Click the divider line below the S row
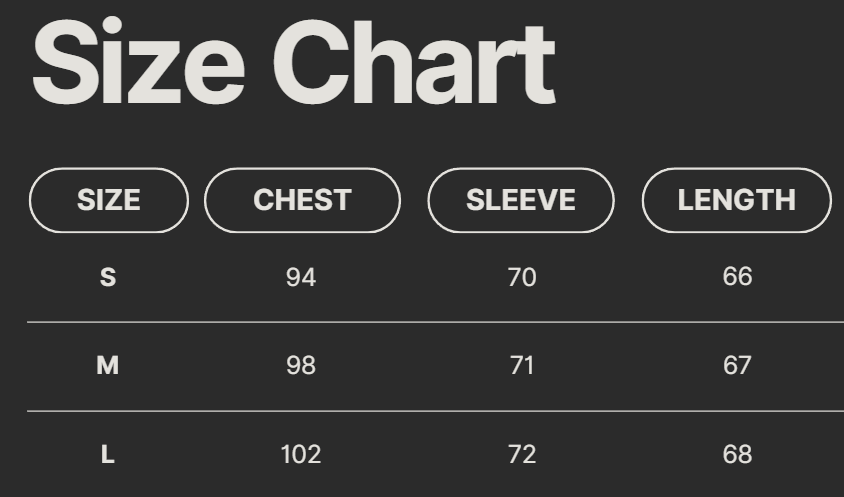Screen dimensions: 844x497 pos(435,322)
